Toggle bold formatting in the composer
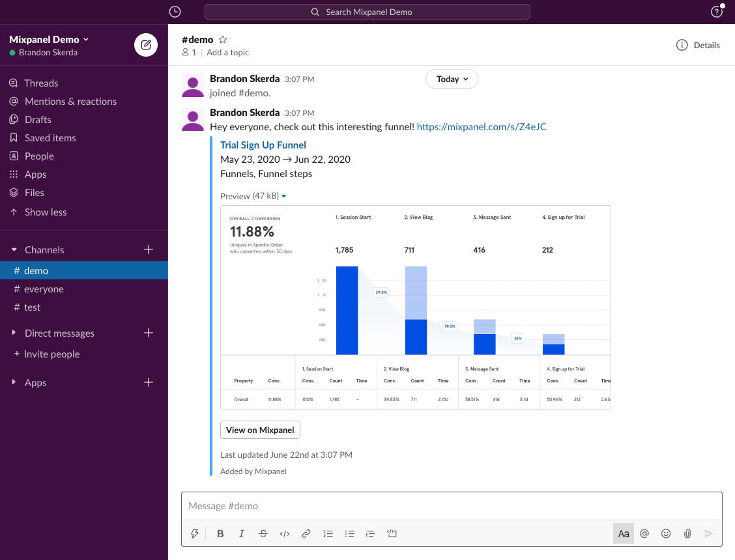Screen dimensions: 735x560 (220, 533)
